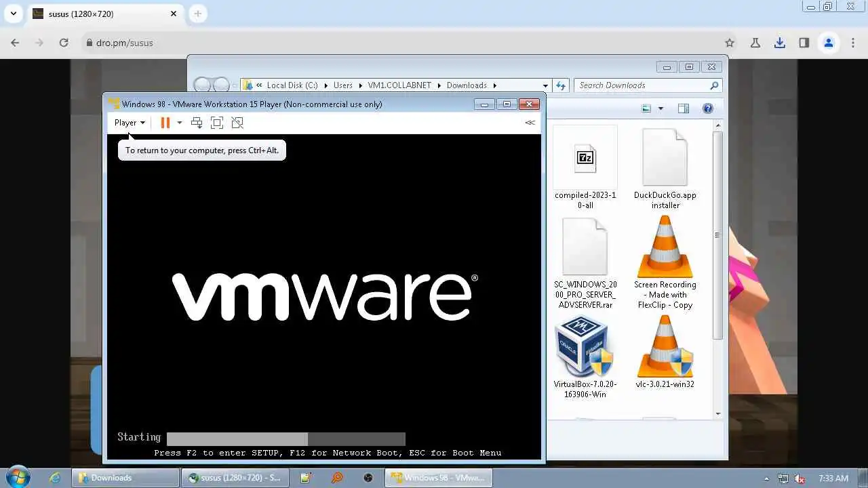Open the address bar history dropdown
The height and width of the screenshot is (488, 868).
[545, 85]
